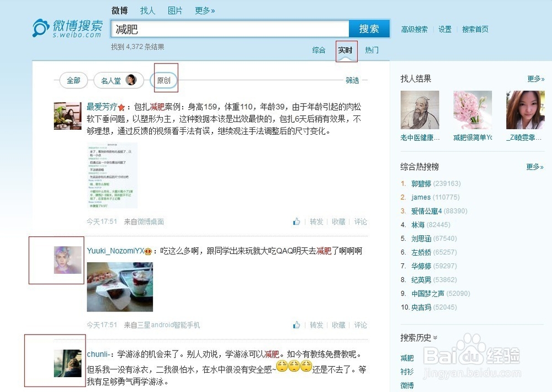Open hot search 央吉玛
Viewport: 552px width, 392px height.
tap(421, 307)
